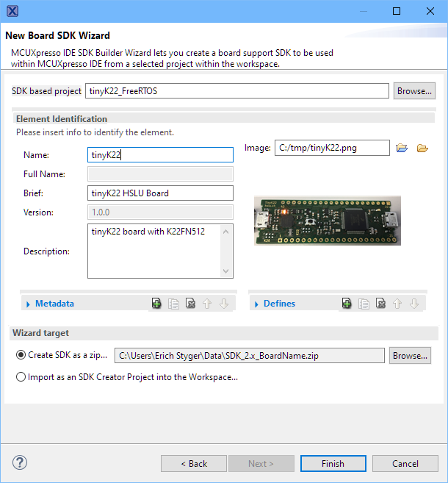Click into the Brief text field
Screen dimensions: 448x483
click(160, 193)
